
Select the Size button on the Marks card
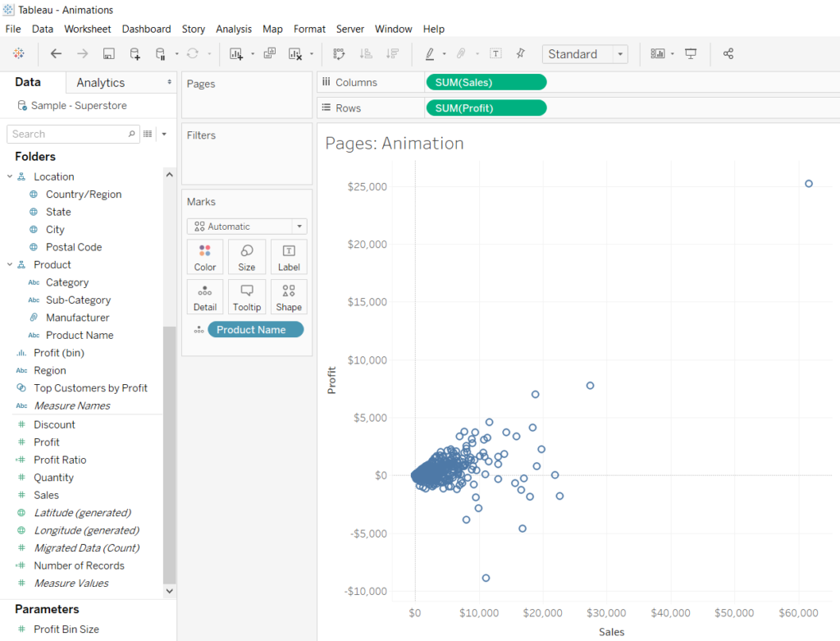(246, 256)
